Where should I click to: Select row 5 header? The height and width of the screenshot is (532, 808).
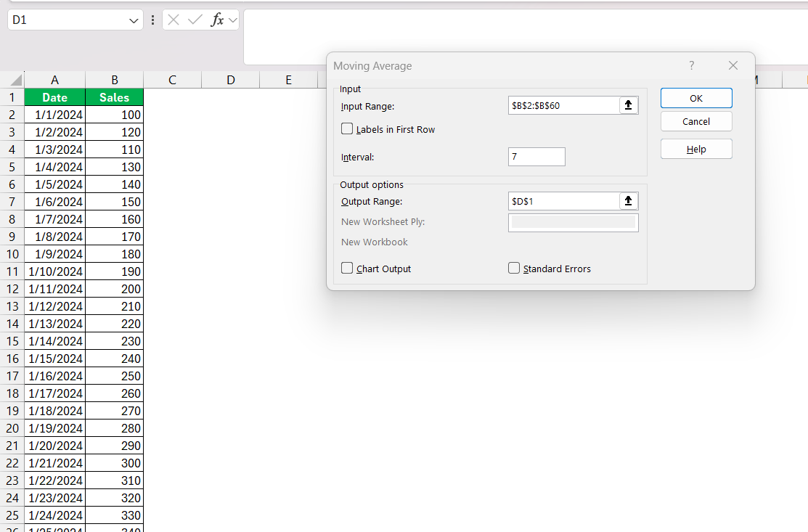pos(12,167)
